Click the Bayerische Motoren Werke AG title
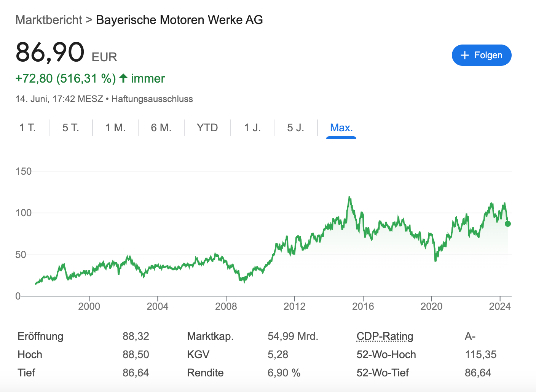 (x=180, y=20)
